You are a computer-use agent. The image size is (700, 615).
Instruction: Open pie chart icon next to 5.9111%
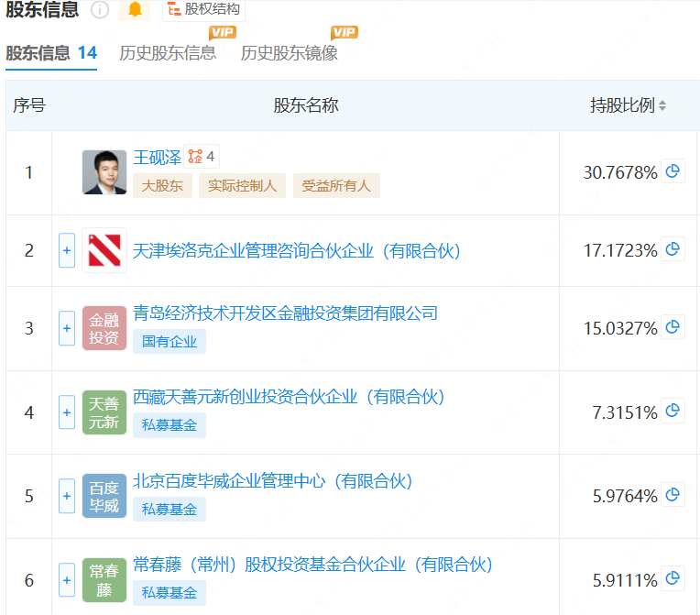(x=673, y=578)
